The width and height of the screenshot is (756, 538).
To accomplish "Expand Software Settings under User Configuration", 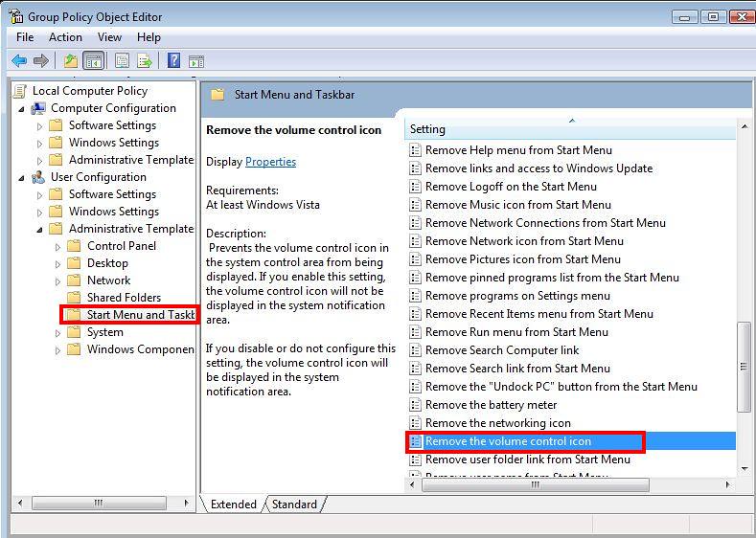I will tap(39, 195).
